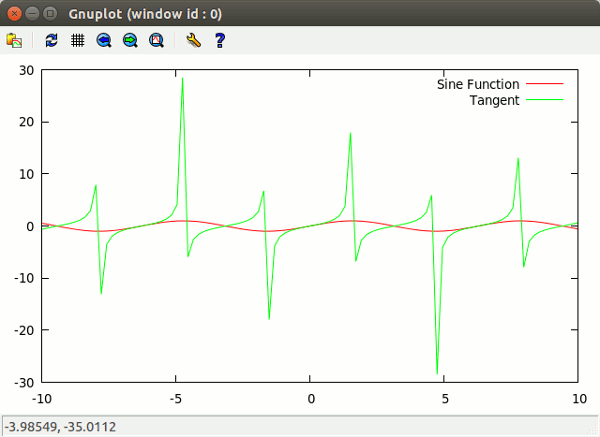Screen dimensions: 600x437
Task: Apply the previous zoom settings
Action: pyautogui.click(x=104, y=41)
